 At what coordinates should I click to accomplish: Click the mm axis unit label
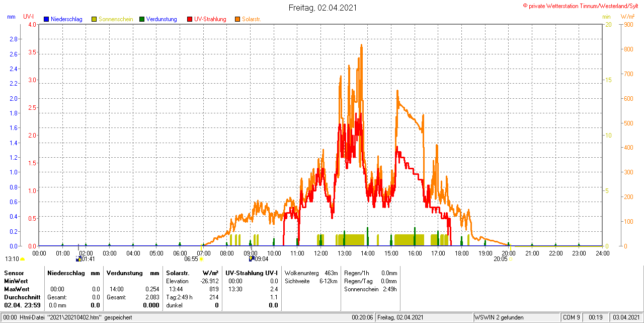11,17
